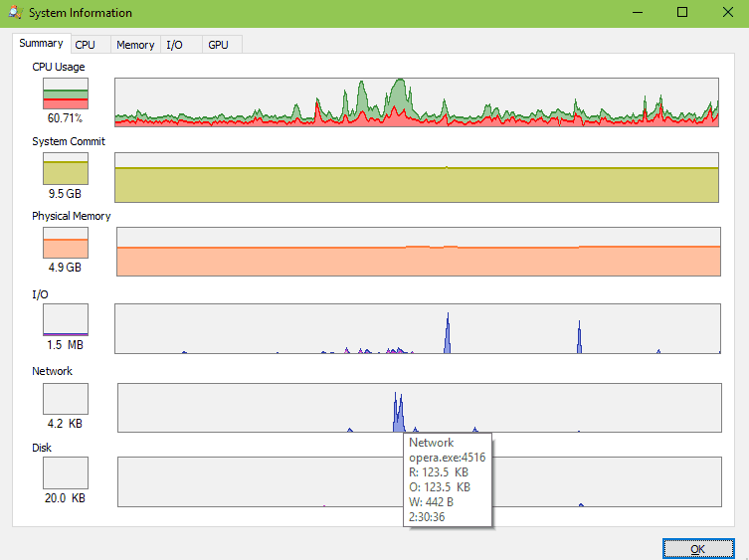Click 'opera.exe:4516' in the tooltip
This screenshot has width=749, height=560.
[x=447, y=458]
